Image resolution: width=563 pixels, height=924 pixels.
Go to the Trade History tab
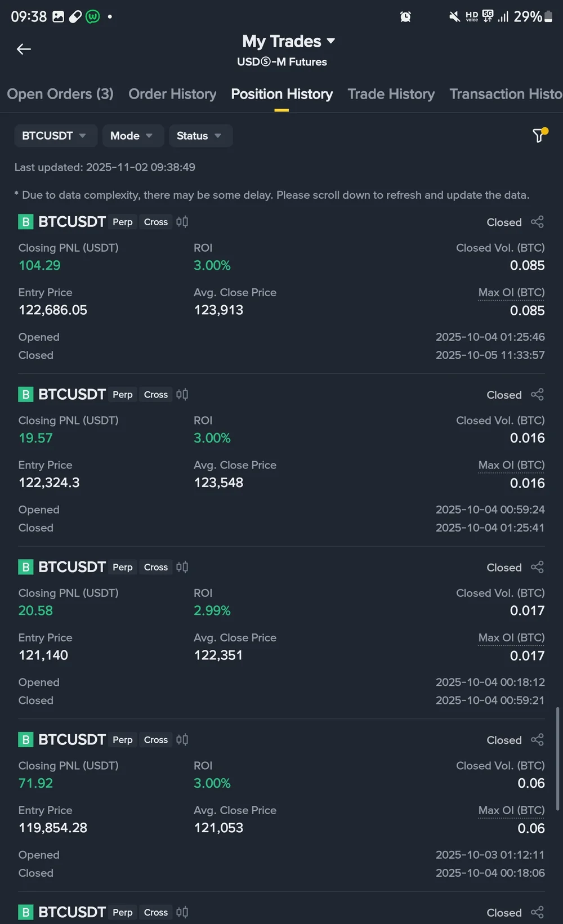pyautogui.click(x=391, y=94)
